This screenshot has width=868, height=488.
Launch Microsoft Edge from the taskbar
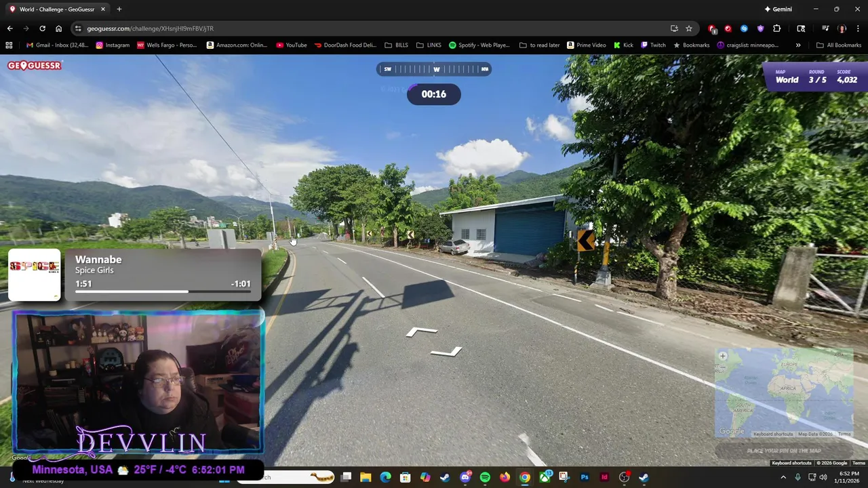(385, 477)
